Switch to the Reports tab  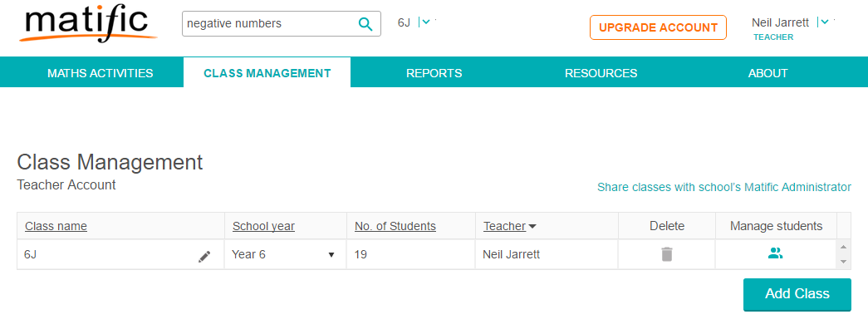tap(434, 73)
